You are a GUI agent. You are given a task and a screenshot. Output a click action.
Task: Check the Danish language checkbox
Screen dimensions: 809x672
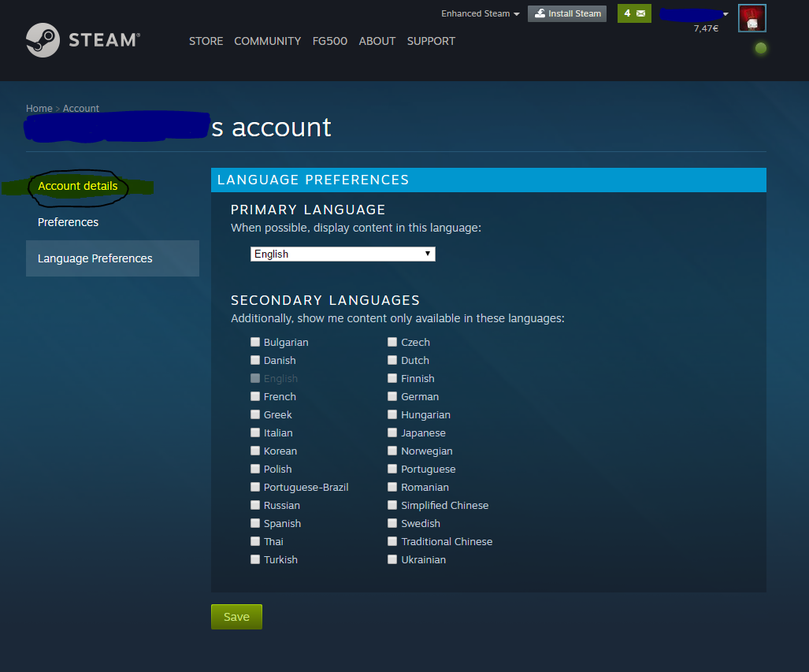[x=255, y=360]
